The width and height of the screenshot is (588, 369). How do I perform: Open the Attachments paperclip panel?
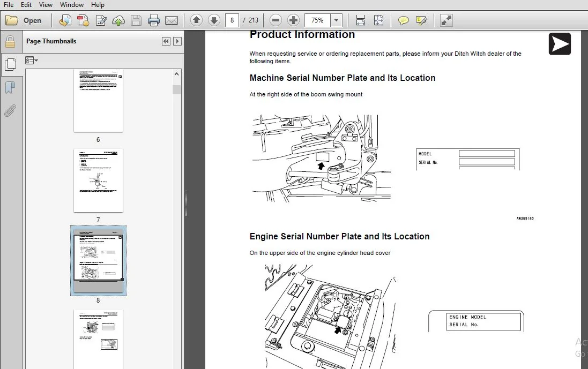[x=10, y=111]
